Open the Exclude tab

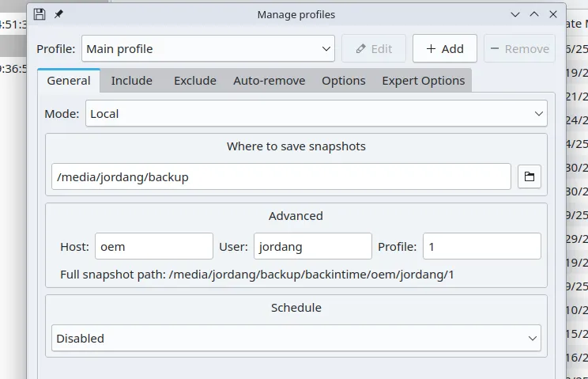coord(194,81)
